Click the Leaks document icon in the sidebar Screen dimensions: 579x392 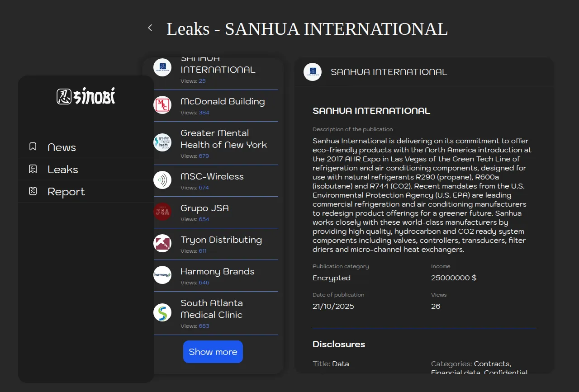click(x=33, y=169)
